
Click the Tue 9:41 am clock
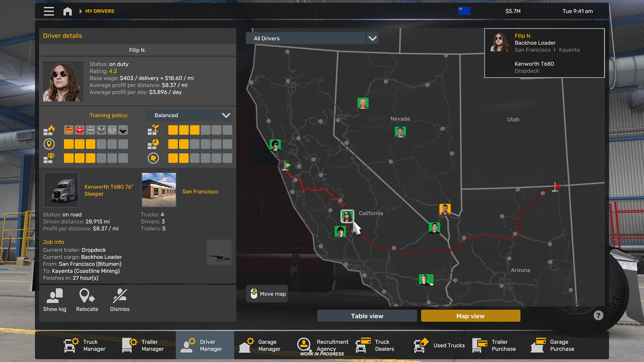click(x=577, y=11)
